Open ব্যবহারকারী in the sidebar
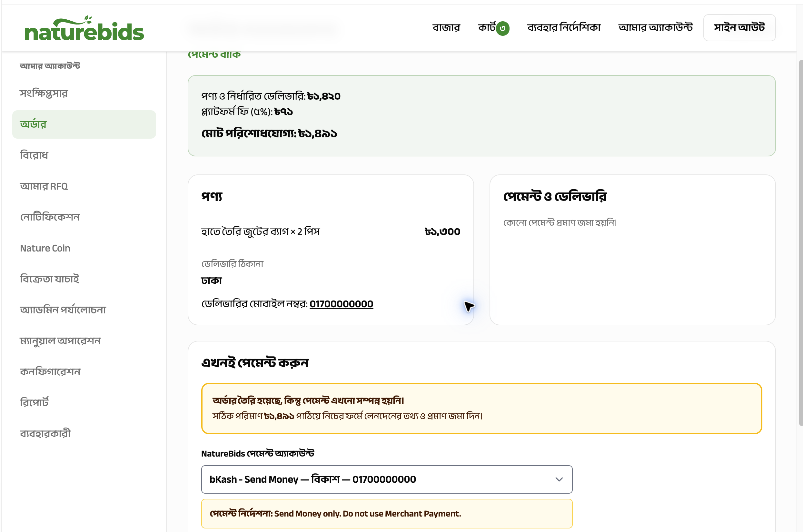Screen dimensions: 803x532 [x=84, y=434]
